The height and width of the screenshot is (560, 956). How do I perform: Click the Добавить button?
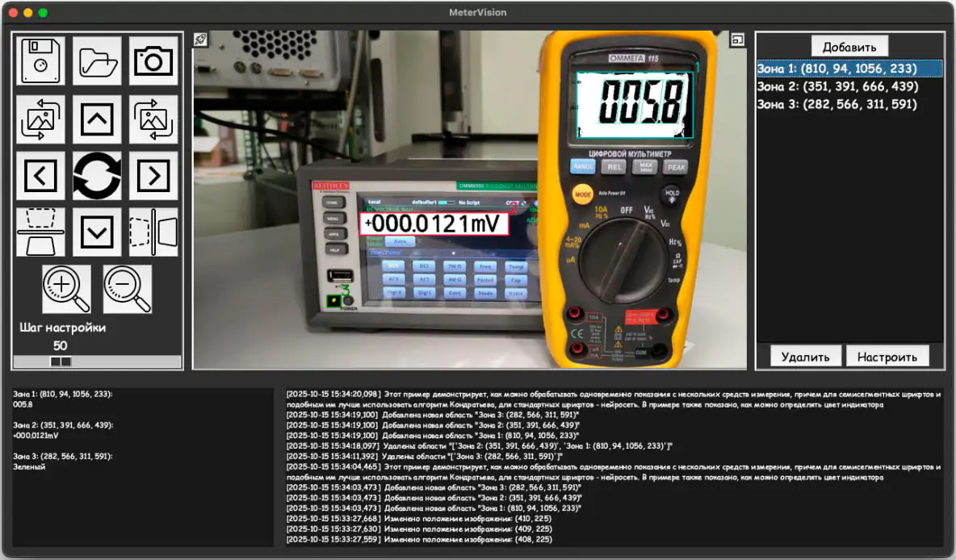tap(849, 47)
